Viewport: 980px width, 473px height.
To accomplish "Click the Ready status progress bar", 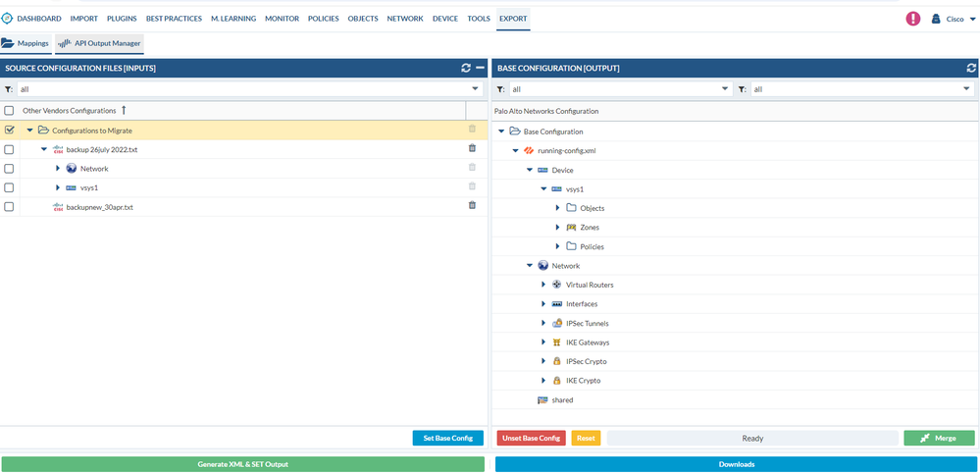I will 751,439.
